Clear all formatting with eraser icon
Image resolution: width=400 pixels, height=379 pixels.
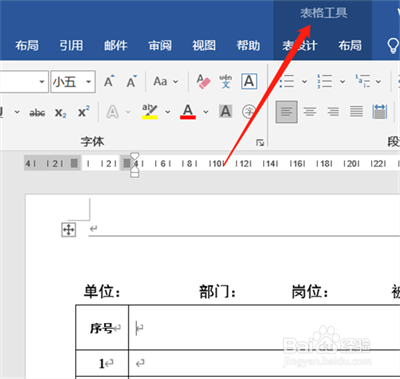[x=203, y=81]
